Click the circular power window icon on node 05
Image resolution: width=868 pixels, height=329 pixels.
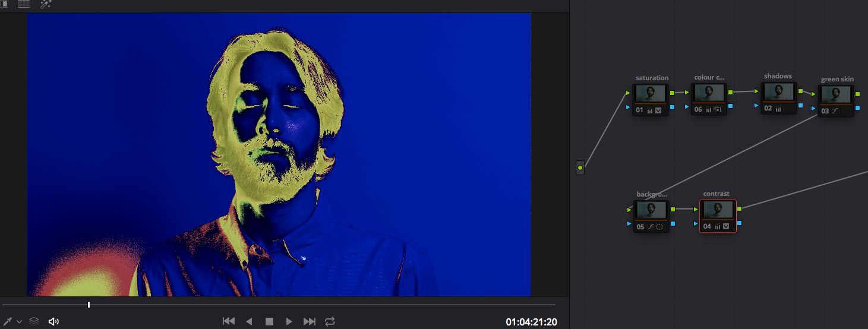(659, 227)
